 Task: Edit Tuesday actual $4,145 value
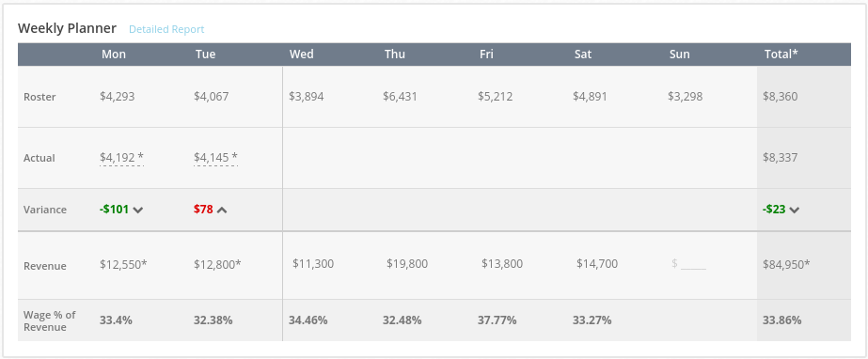216,158
